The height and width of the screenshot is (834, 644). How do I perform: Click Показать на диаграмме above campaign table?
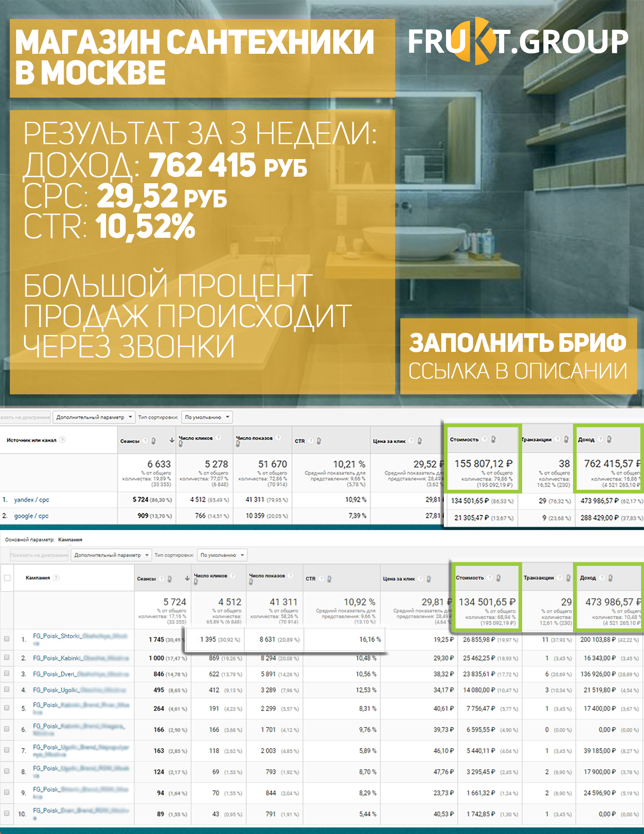point(39,555)
